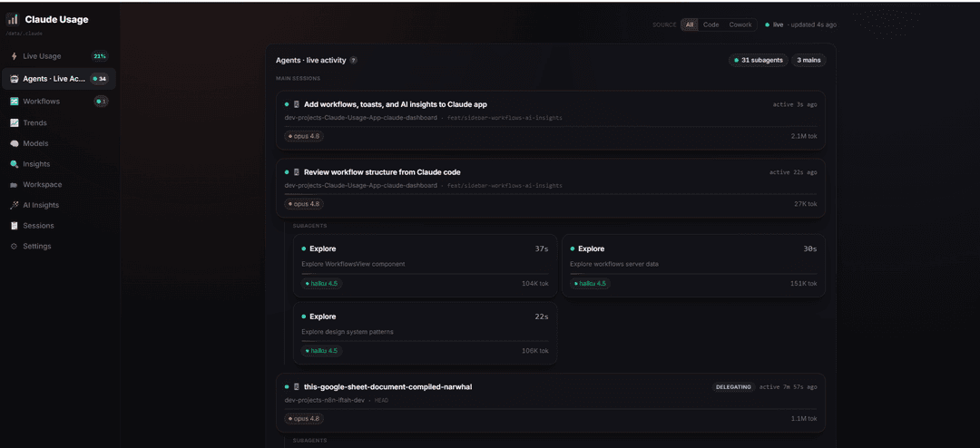Click the '27K tok' token count
The image size is (980, 448).
806,204
